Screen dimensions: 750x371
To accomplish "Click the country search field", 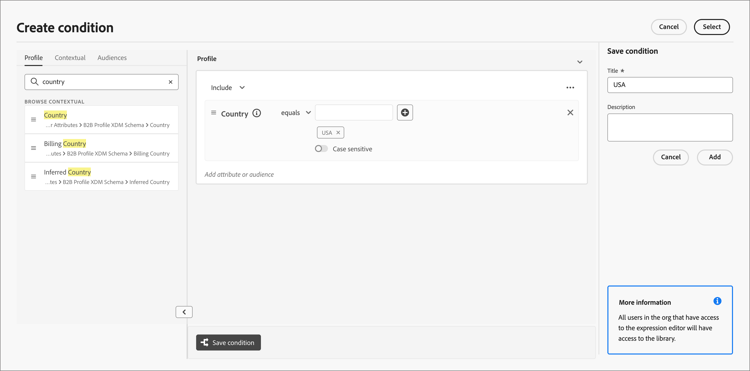I will coord(101,82).
